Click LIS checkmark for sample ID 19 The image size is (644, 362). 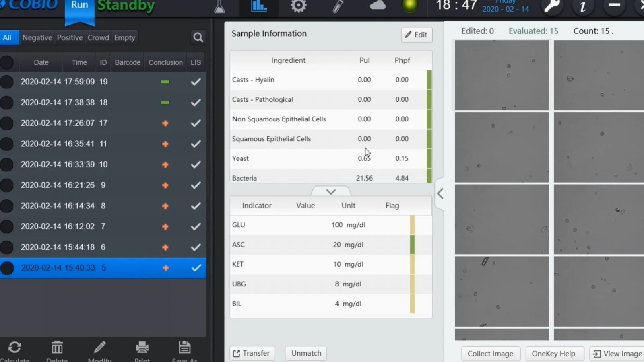click(196, 82)
